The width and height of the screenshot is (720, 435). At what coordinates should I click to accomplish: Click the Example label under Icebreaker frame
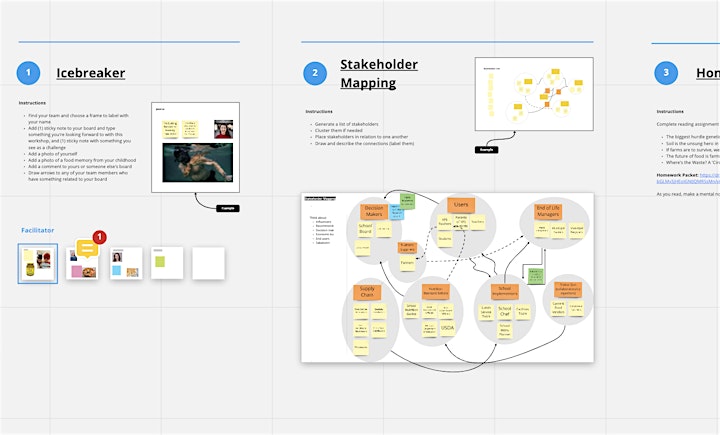228,209
